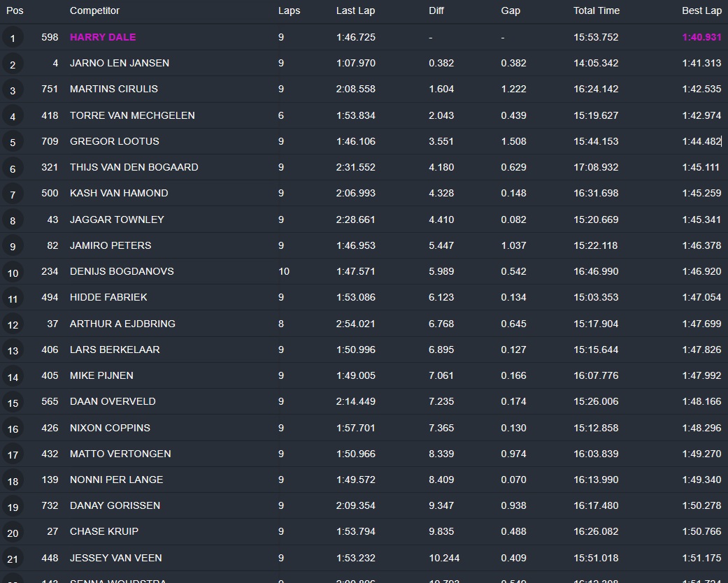Select the position 14 circle badge
This screenshot has height=583, width=728.
(13, 376)
